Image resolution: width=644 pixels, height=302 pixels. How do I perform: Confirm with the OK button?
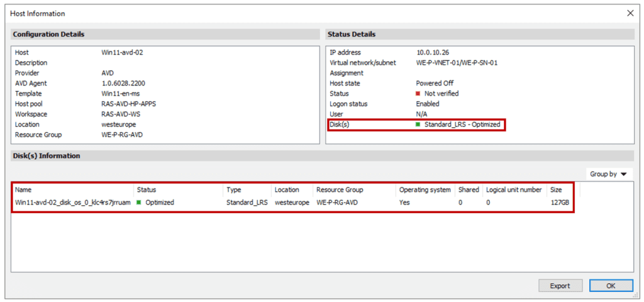coord(611,286)
